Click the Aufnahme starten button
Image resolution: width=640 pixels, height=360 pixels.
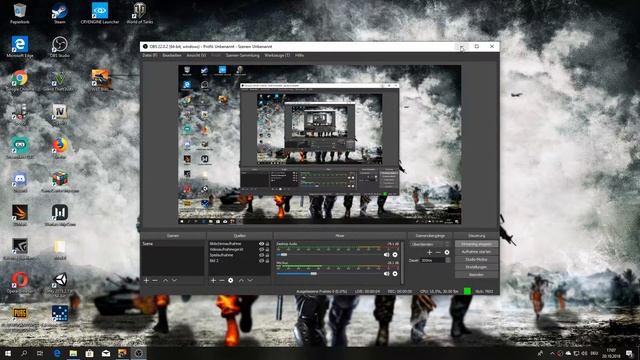pyautogui.click(x=476, y=252)
